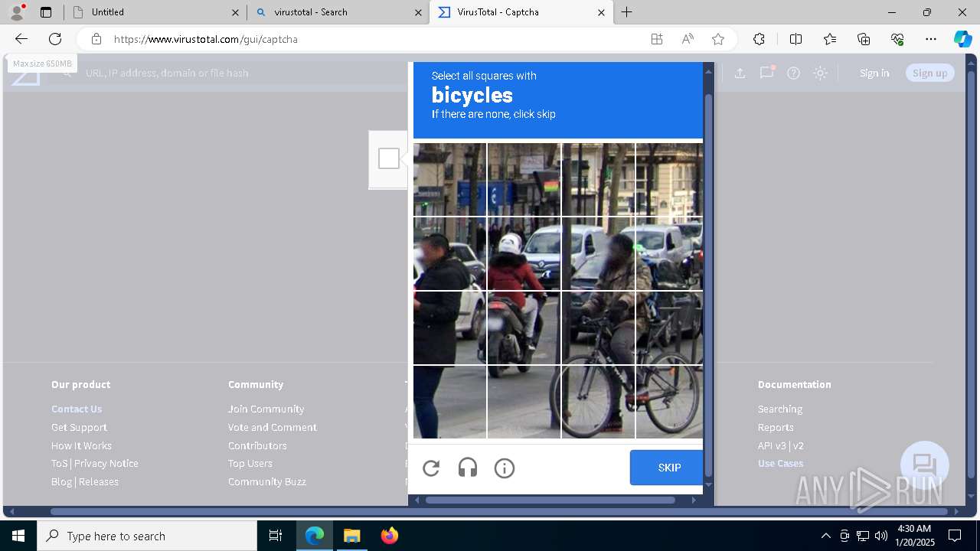Refresh the captcha challenge
980x551 pixels.
pyautogui.click(x=431, y=468)
